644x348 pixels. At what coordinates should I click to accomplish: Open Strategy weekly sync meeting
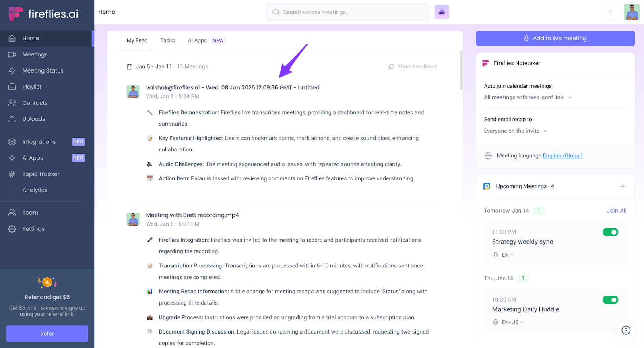click(522, 242)
